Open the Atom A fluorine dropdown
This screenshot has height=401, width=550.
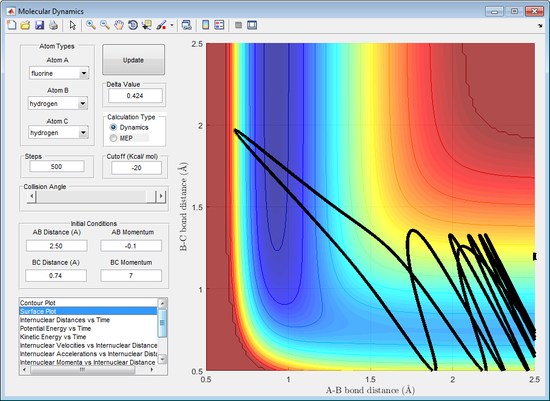[x=59, y=73]
